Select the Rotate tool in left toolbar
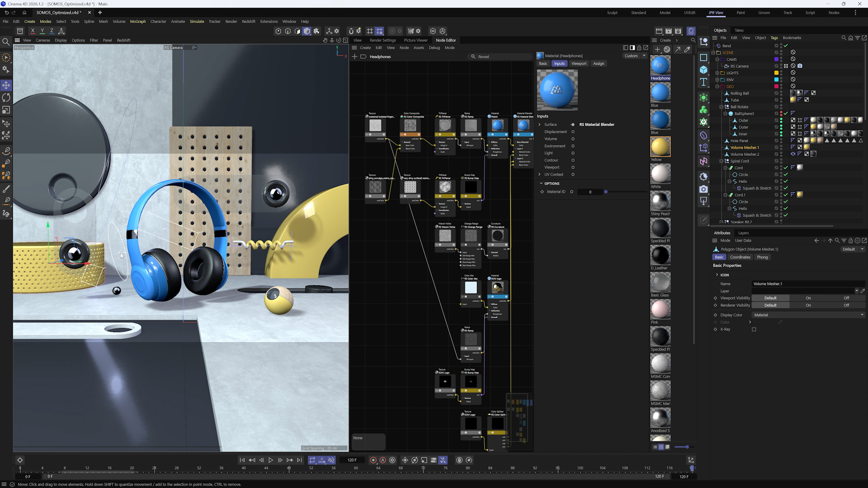The height and width of the screenshot is (488, 868). (6, 98)
